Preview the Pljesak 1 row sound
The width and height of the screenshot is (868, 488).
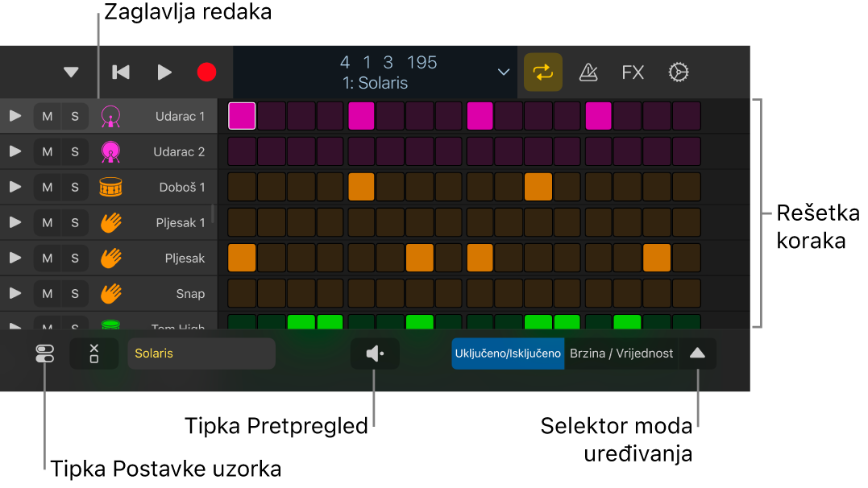[15, 222]
